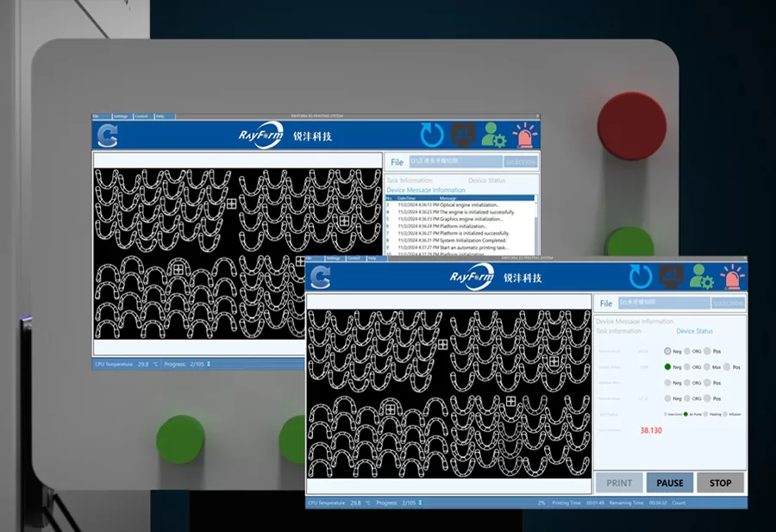
Task: Open the Settings menu
Action: 333,258
